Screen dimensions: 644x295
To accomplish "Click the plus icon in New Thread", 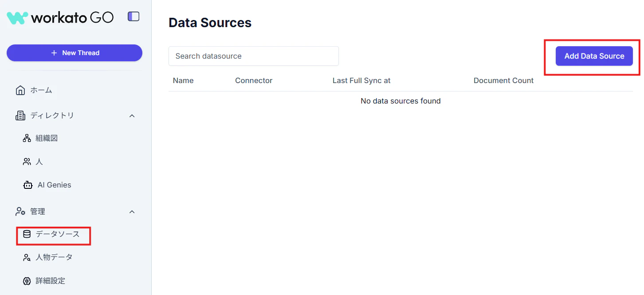I will point(54,53).
